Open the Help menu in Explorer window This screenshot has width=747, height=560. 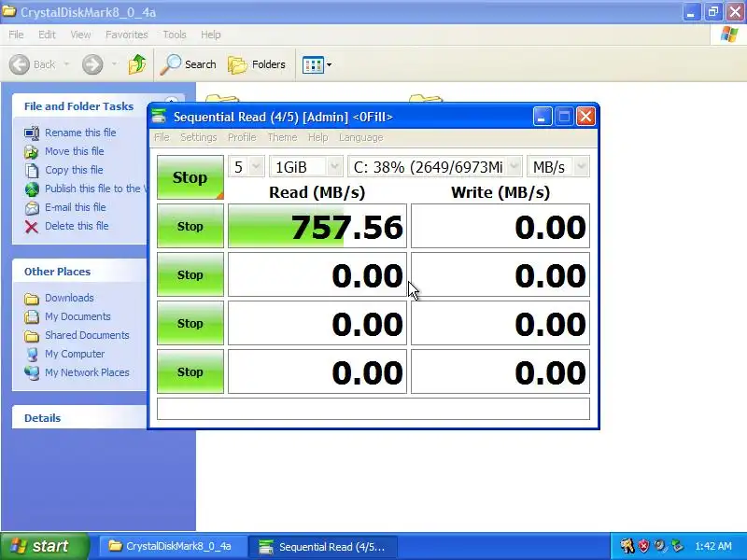[211, 35]
